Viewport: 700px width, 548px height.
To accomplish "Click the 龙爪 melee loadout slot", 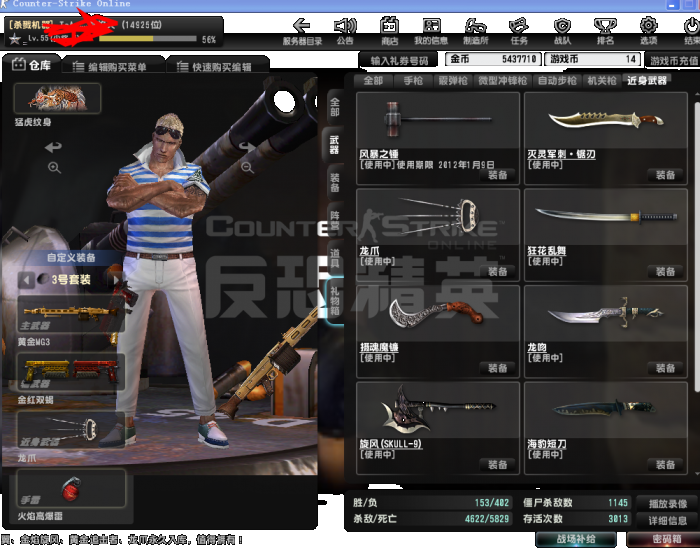I will click(x=71, y=430).
